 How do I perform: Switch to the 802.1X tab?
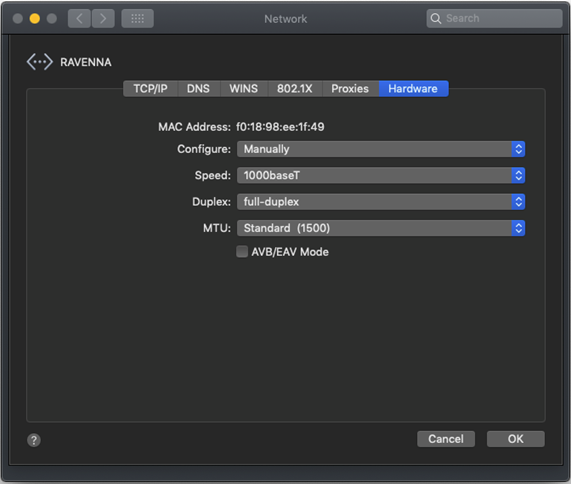(x=295, y=88)
